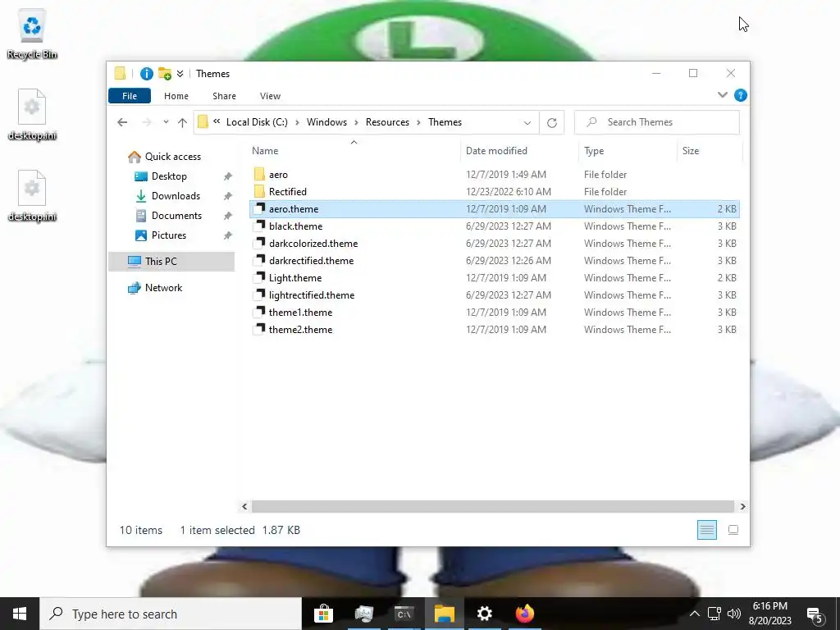This screenshot has width=840, height=630.
Task: Show hidden system tray icons
Action: click(x=694, y=614)
